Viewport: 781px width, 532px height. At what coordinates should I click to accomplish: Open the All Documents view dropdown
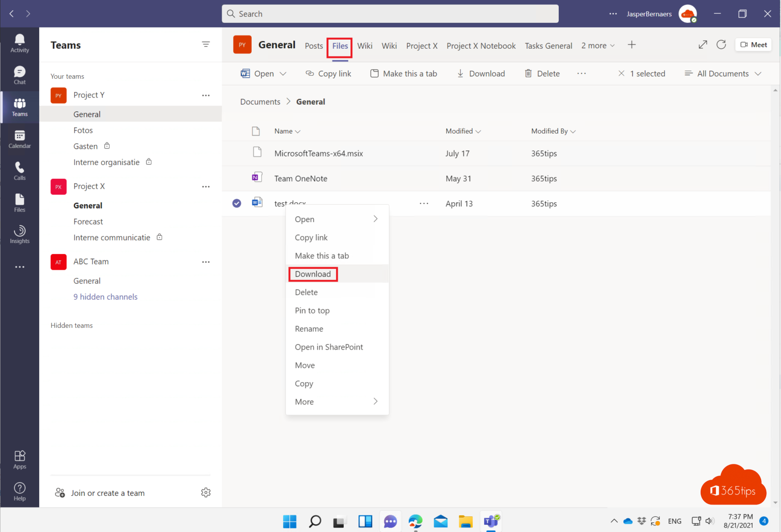click(723, 73)
